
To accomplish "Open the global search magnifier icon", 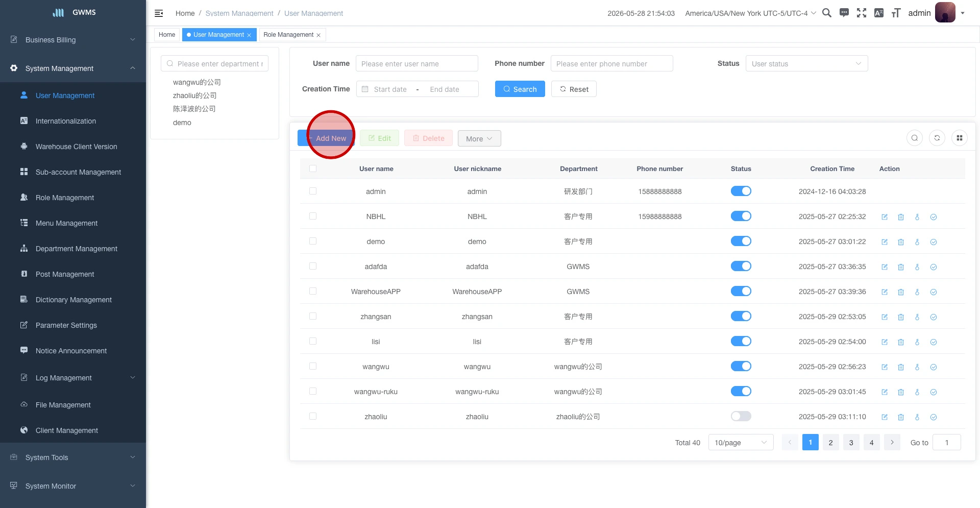I will (x=827, y=13).
